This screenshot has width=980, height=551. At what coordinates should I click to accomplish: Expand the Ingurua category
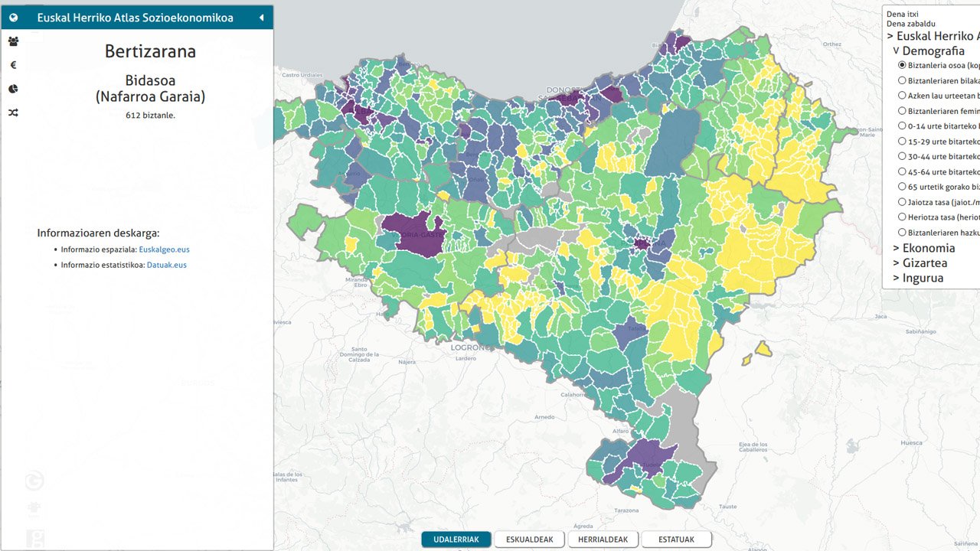917,278
